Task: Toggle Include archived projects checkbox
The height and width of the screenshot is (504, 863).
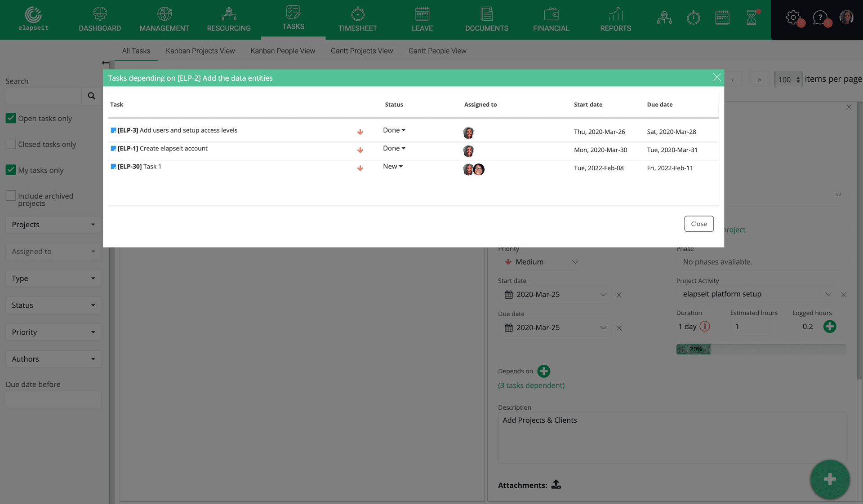Action: click(x=11, y=195)
